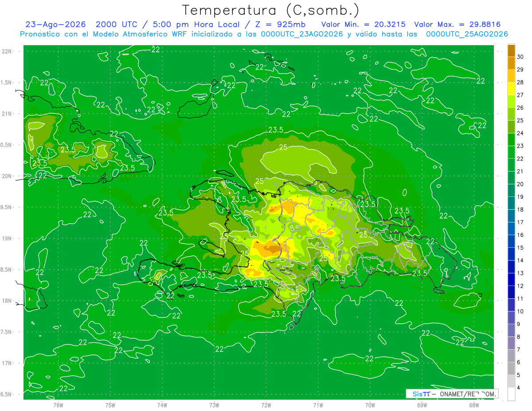Image resolution: width=532 pixels, height=411 pixels.
Task: Click the "75W" longitude axis label
Action: 110,405
